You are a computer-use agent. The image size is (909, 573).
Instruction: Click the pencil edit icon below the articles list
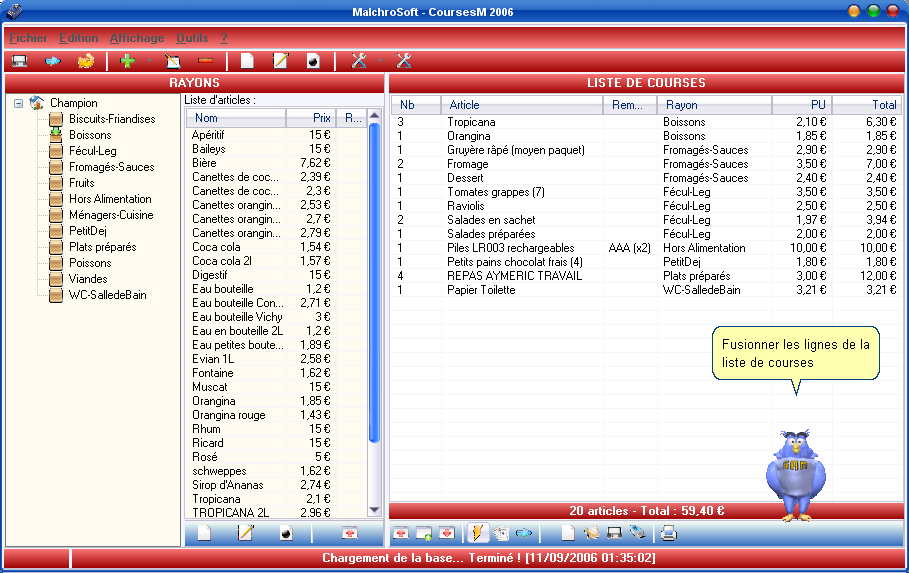245,533
